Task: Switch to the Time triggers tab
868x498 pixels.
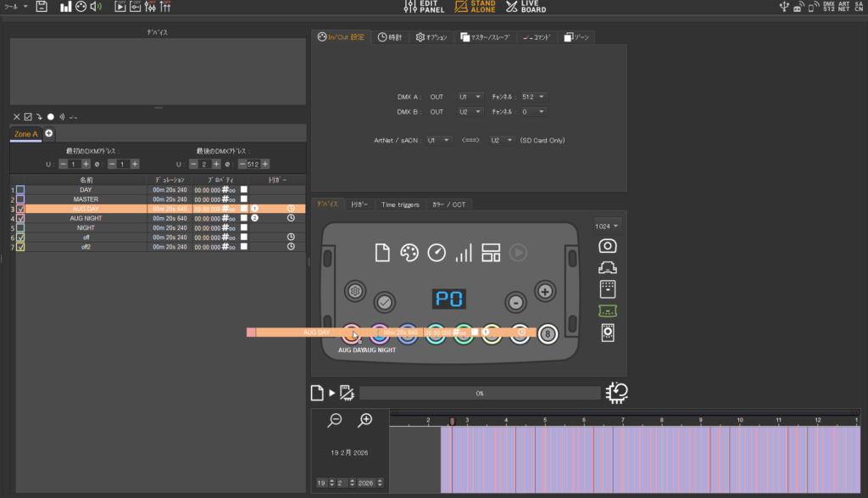Action: [400, 204]
